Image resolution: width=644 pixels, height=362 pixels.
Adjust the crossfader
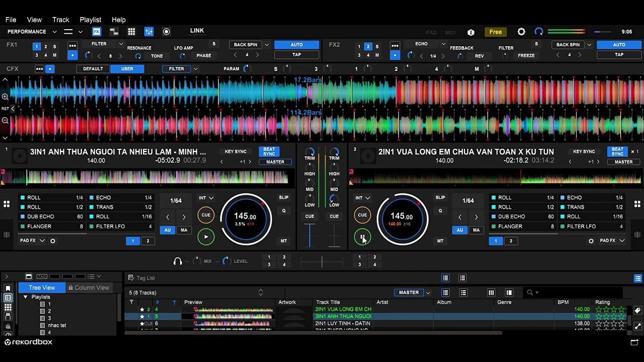pyautogui.click(x=322, y=261)
